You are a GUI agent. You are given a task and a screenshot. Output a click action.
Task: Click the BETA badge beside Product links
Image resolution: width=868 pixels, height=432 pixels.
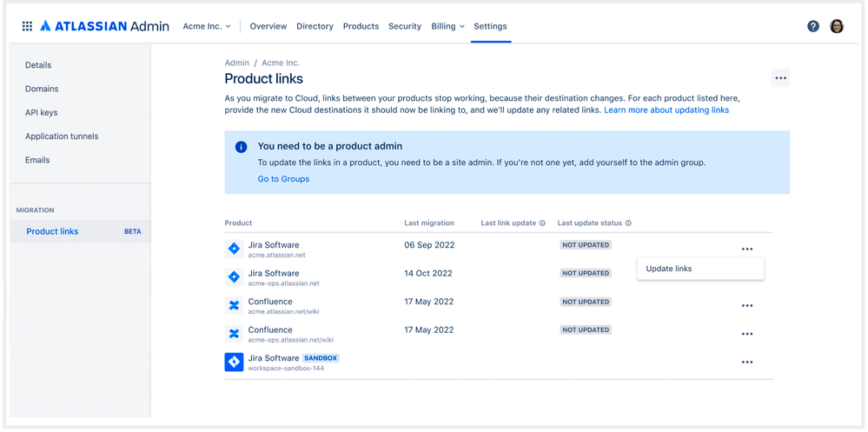point(132,231)
